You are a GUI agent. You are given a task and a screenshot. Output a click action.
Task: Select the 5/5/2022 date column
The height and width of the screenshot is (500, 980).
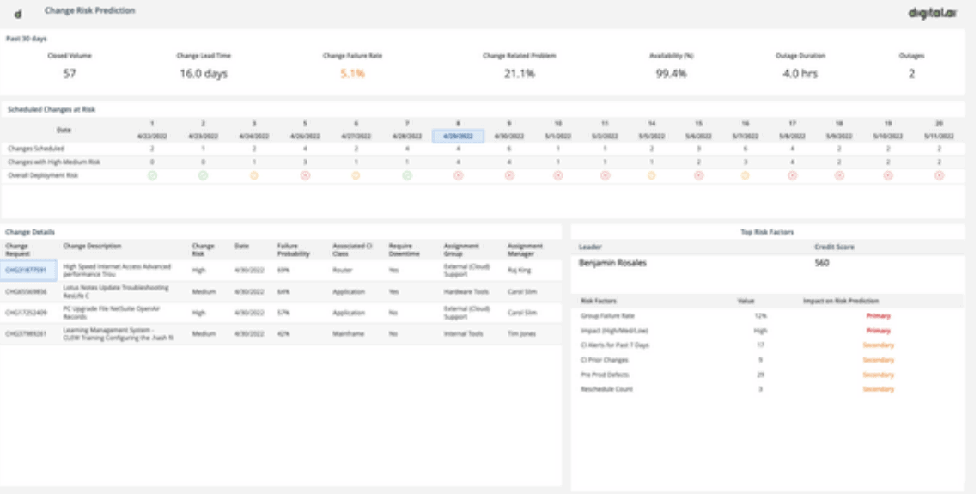(x=651, y=136)
